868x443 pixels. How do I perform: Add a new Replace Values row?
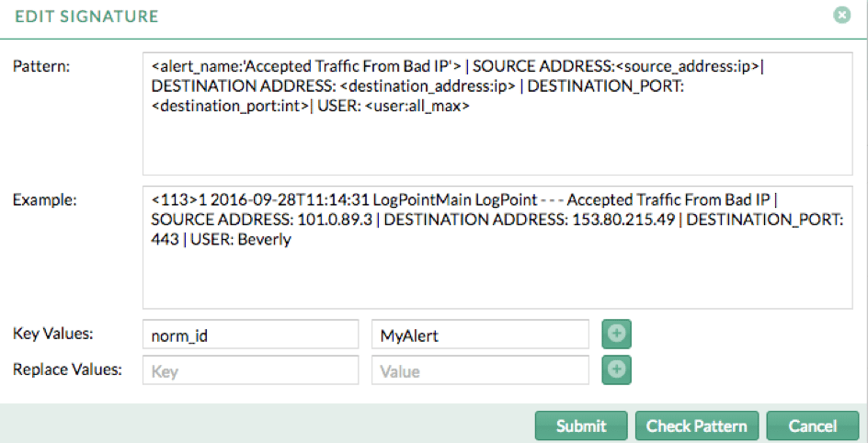coord(615,370)
